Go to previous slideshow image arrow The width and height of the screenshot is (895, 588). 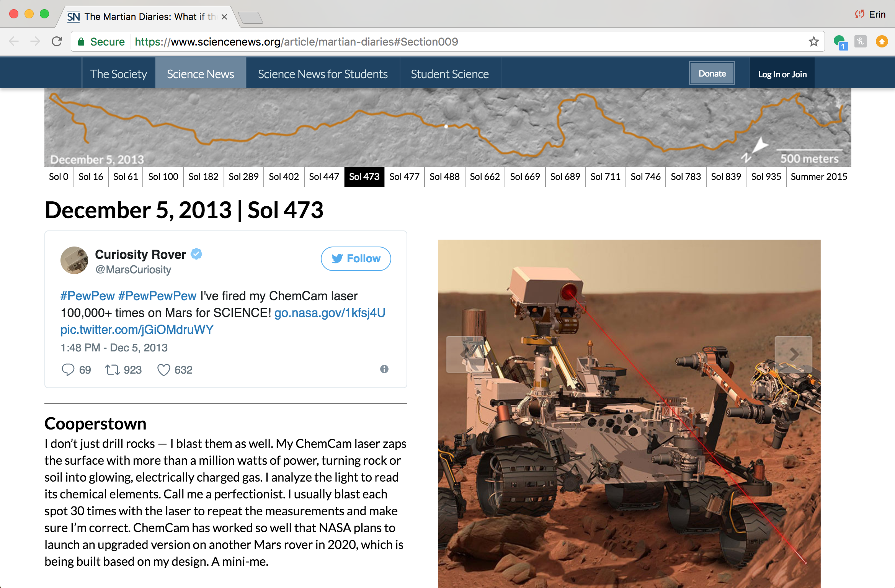tap(465, 354)
